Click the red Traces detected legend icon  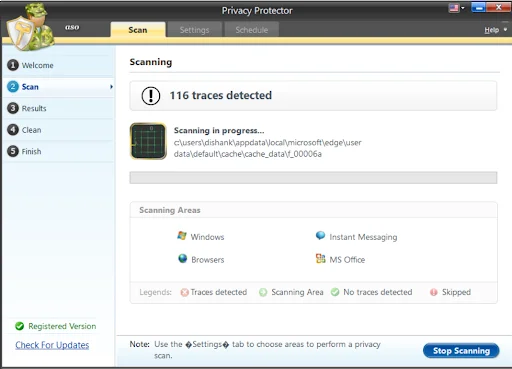coord(184,292)
